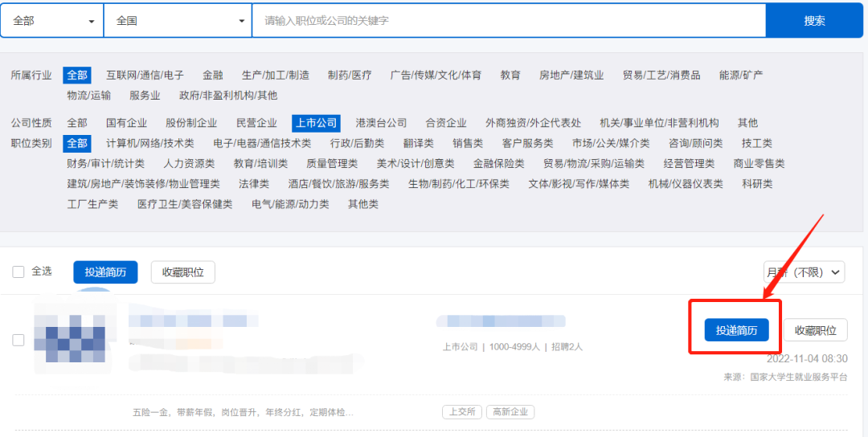Choose 港澳台公司 company type
Screen dimensions: 868x437
pos(382,123)
